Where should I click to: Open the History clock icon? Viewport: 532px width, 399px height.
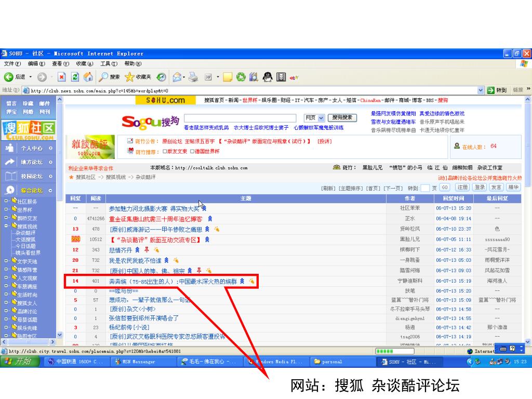[161, 77]
